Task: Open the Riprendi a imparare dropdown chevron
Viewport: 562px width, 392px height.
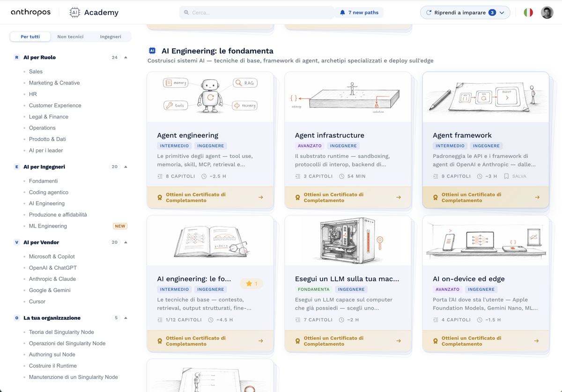Action: click(502, 13)
